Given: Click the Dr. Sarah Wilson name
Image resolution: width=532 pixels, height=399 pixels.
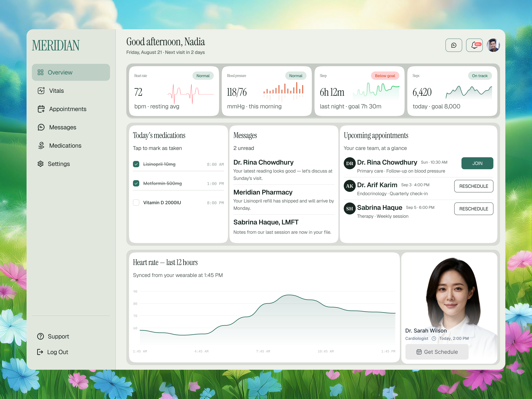Looking at the screenshot, I should click(426, 331).
